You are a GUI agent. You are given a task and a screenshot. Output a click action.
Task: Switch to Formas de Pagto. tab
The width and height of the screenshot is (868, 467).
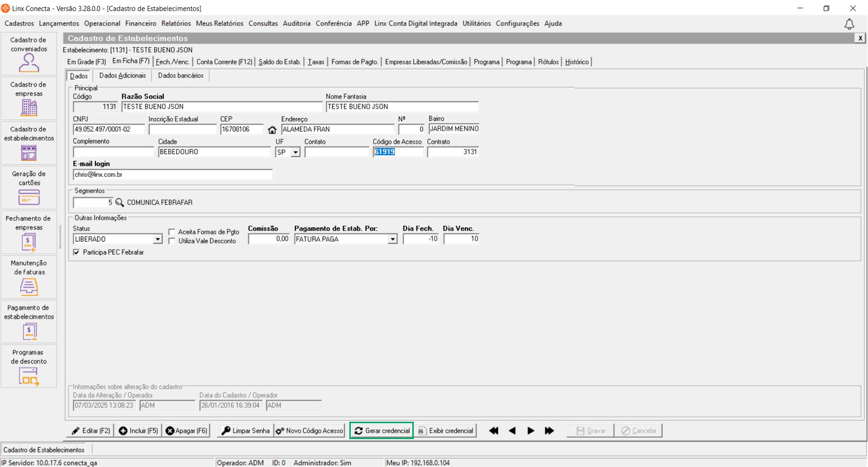coord(355,62)
